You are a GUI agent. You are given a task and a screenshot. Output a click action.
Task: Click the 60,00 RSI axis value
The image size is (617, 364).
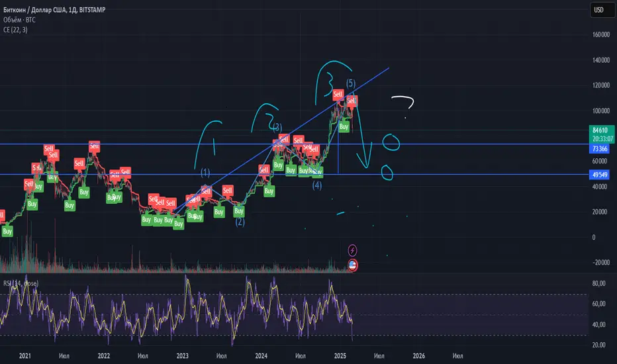(x=598, y=304)
